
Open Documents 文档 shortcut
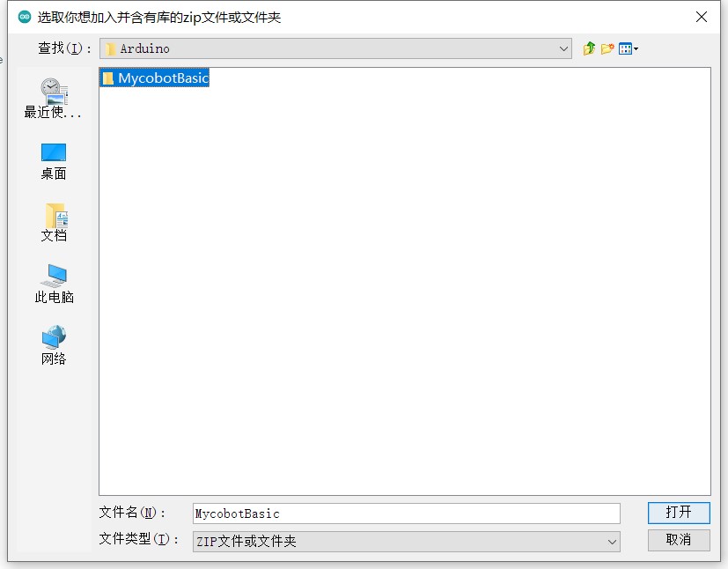pos(54,223)
